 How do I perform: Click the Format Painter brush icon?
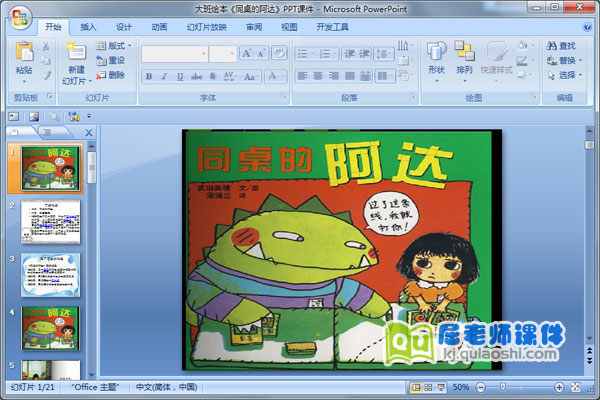coord(46,75)
